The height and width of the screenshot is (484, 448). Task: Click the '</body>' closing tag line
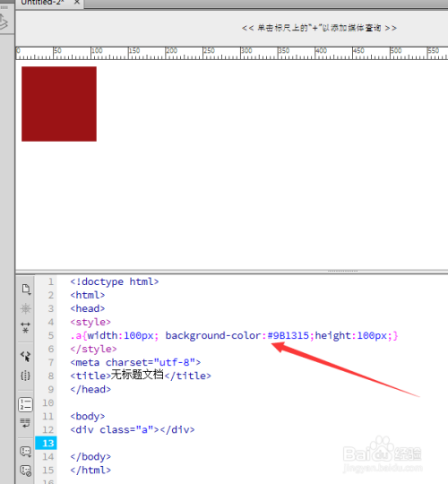90,456
